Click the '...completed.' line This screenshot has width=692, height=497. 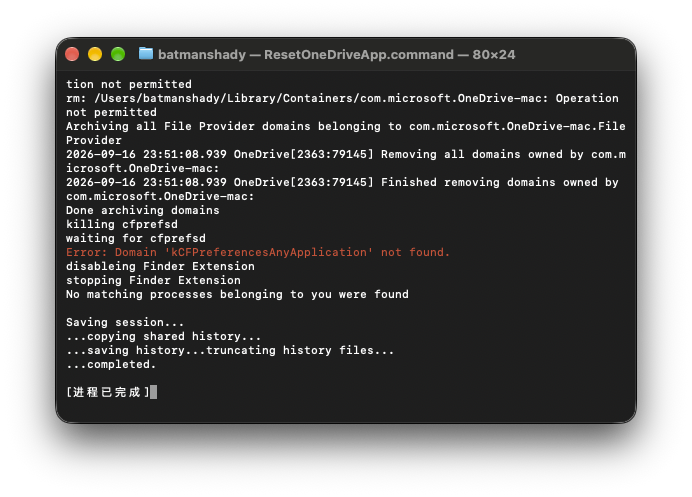point(111,364)
